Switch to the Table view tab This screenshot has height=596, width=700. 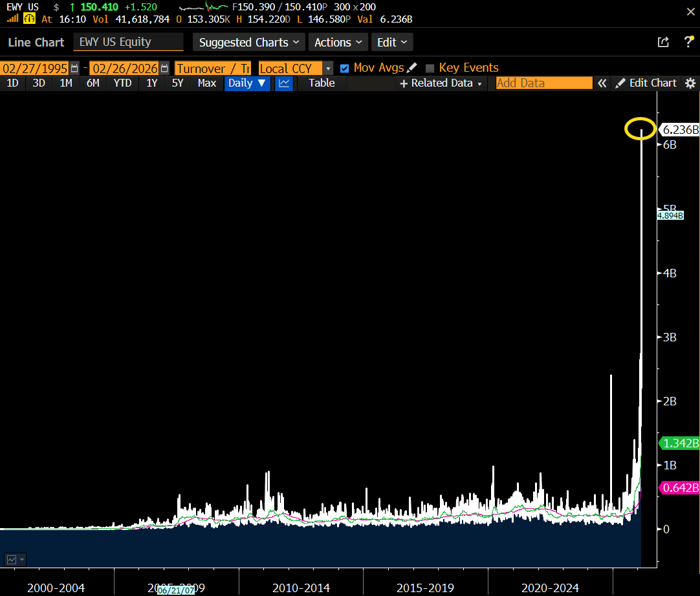[x=322, y=83]
